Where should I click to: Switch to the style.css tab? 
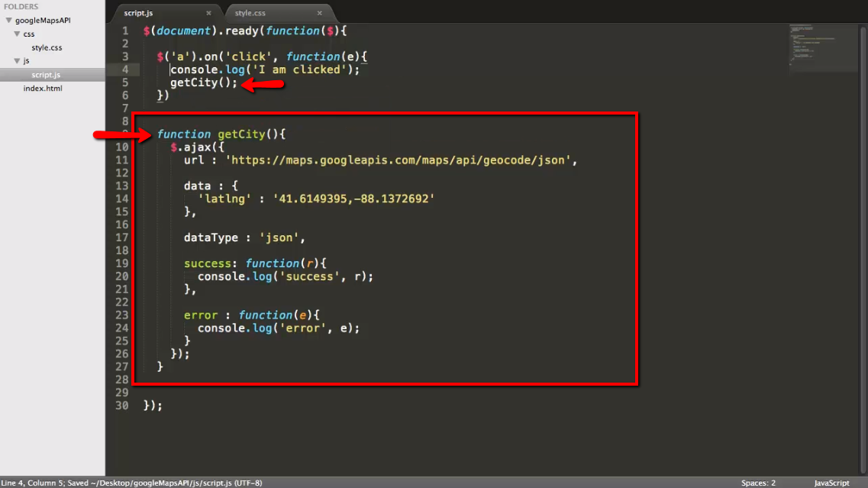(250, 13)
